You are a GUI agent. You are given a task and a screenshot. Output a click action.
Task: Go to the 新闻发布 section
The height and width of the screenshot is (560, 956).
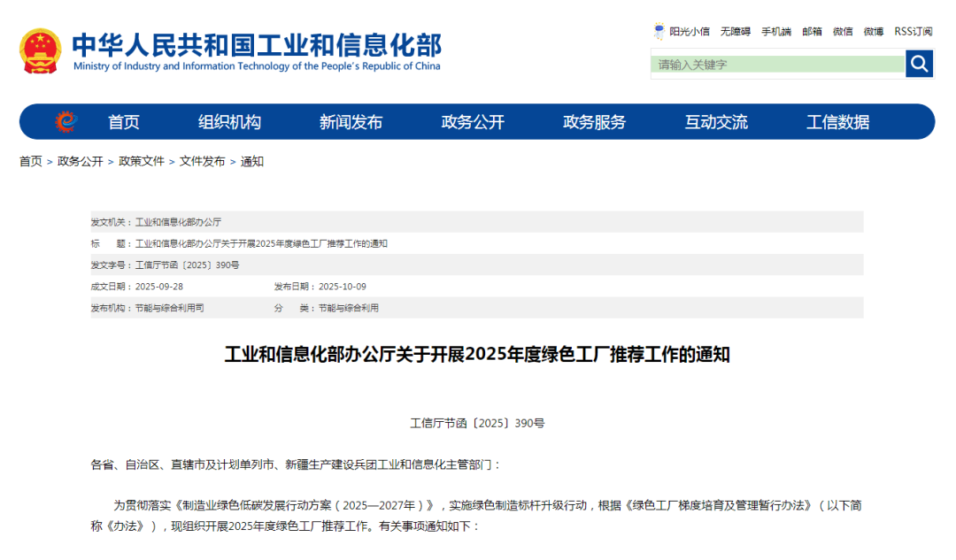pos(351,122)
